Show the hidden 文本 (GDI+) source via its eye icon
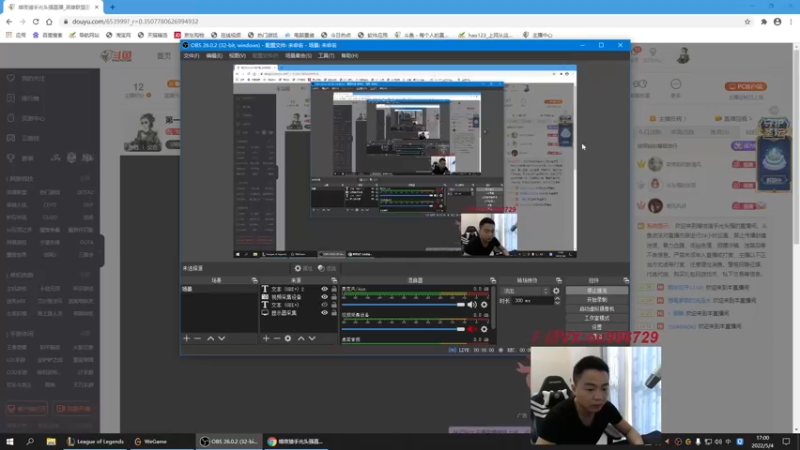The width and height of the screenshot is (800, 450). (324, 305)
